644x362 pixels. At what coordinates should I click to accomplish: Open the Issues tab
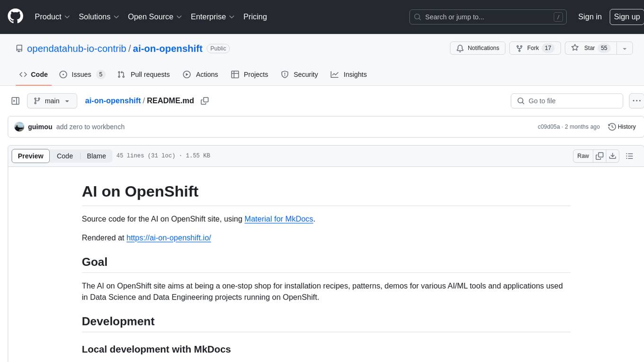tap(82, 74)
